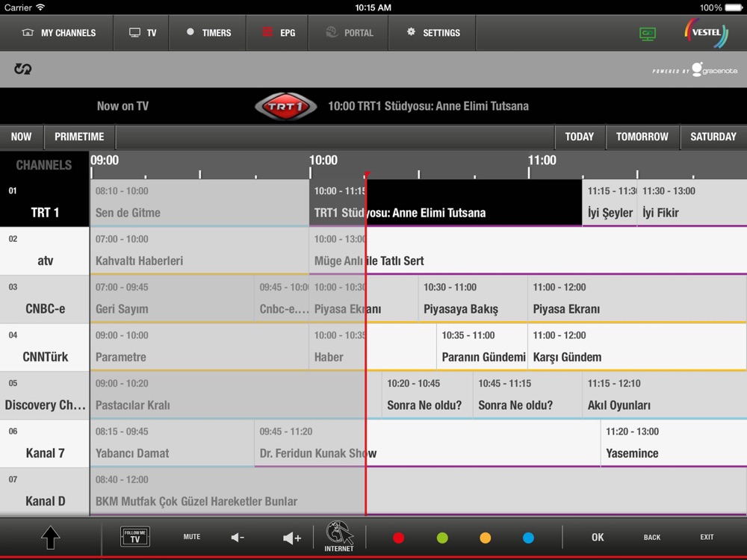
Task: Select channel 03 CNBC-e
Action: 45,299
